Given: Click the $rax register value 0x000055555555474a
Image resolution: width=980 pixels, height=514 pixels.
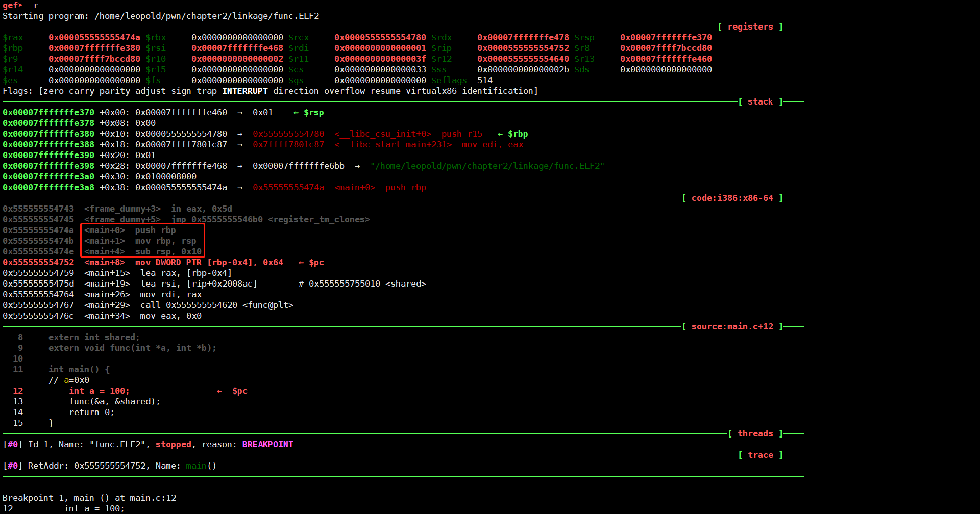Looking at the screenshot, I should pyautogui.click(x=94, y=37).
